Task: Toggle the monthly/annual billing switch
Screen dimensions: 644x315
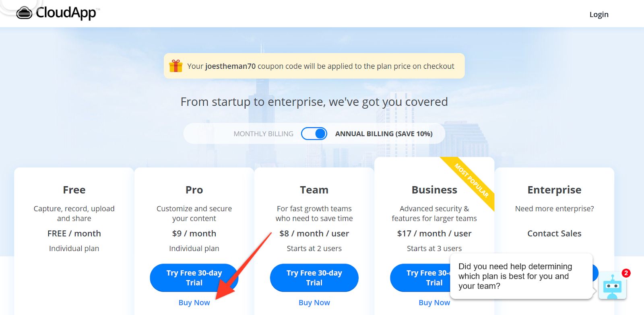Action: [314, 134]
